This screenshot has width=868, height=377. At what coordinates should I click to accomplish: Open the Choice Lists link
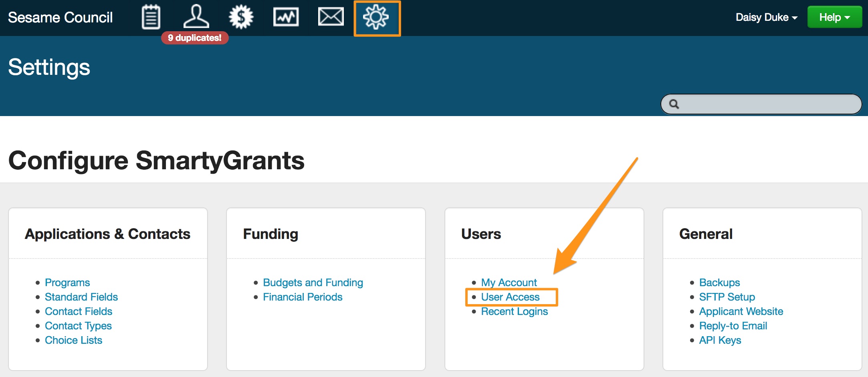coord(73,340)
